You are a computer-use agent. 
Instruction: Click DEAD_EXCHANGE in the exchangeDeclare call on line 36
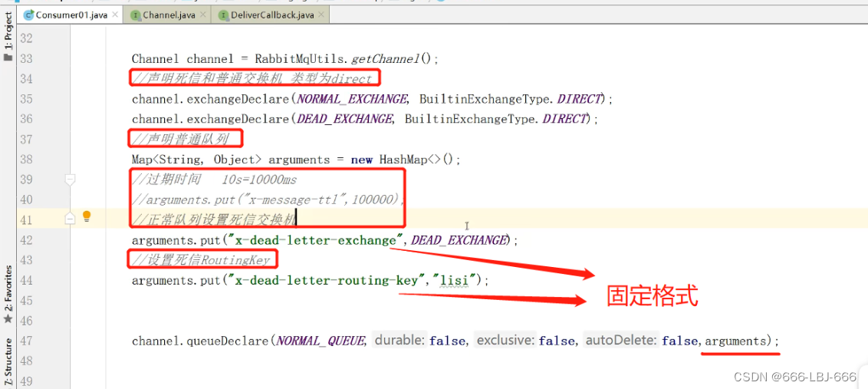[x=345, y=119]
